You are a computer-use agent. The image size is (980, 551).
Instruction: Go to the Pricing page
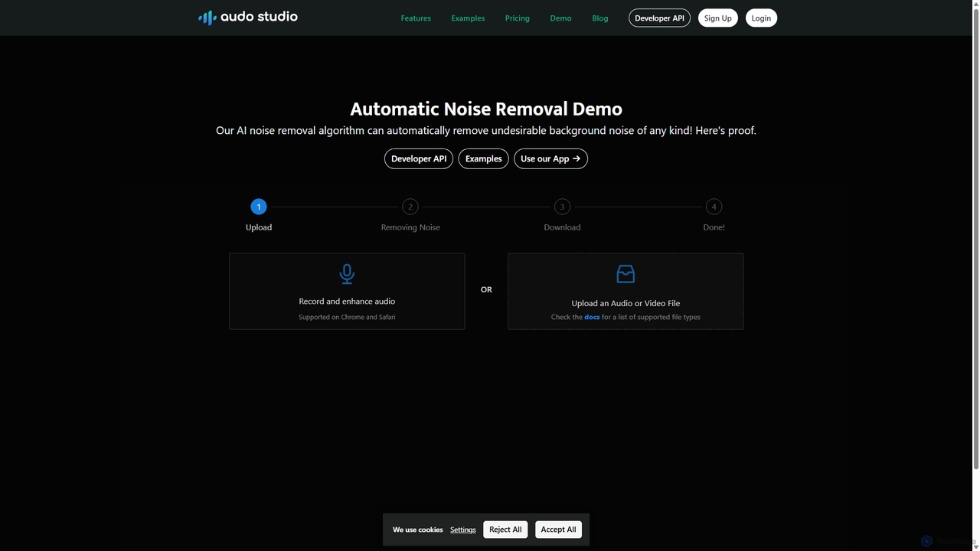point(518,18)
